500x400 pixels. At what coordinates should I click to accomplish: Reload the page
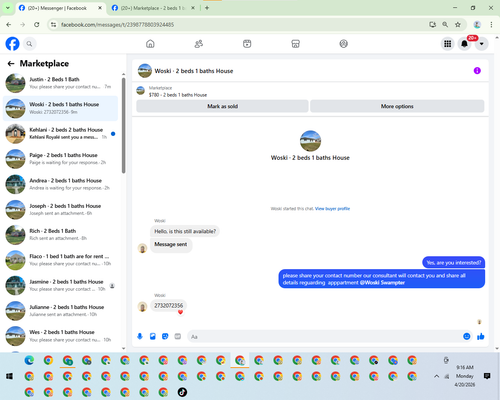pos(37,25)
